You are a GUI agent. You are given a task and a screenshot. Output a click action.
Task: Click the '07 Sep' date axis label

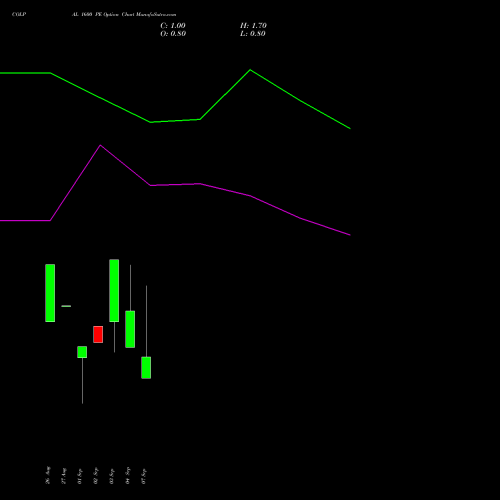(x=144, y=476)
